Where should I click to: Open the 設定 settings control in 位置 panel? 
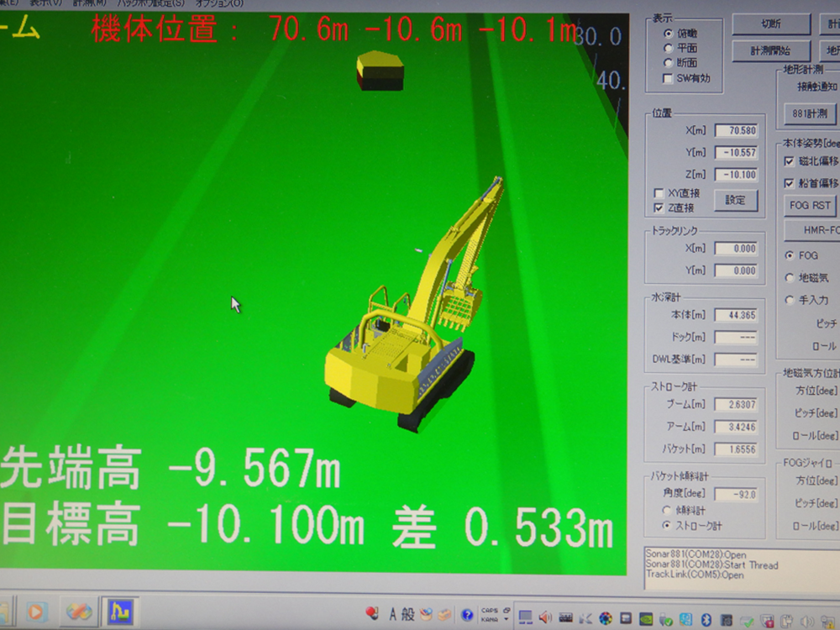[735, 201]
